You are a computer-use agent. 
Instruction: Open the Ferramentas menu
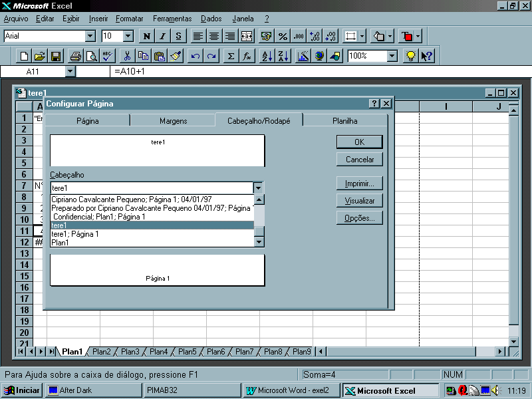(x=172, y=19)
